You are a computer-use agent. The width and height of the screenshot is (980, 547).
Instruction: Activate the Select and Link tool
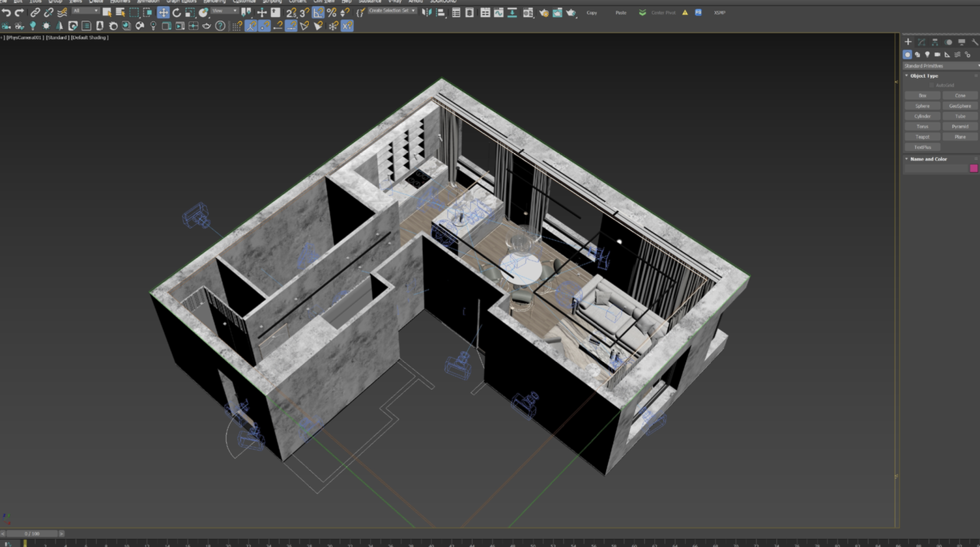pyautogui.click(x=35, y=12)
